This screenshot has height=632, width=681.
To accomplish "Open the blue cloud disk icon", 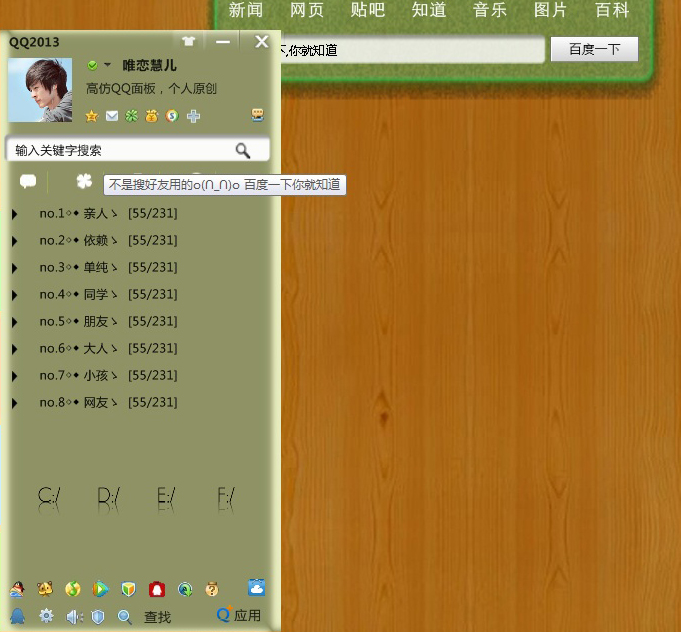I will (x=256, y=587).
